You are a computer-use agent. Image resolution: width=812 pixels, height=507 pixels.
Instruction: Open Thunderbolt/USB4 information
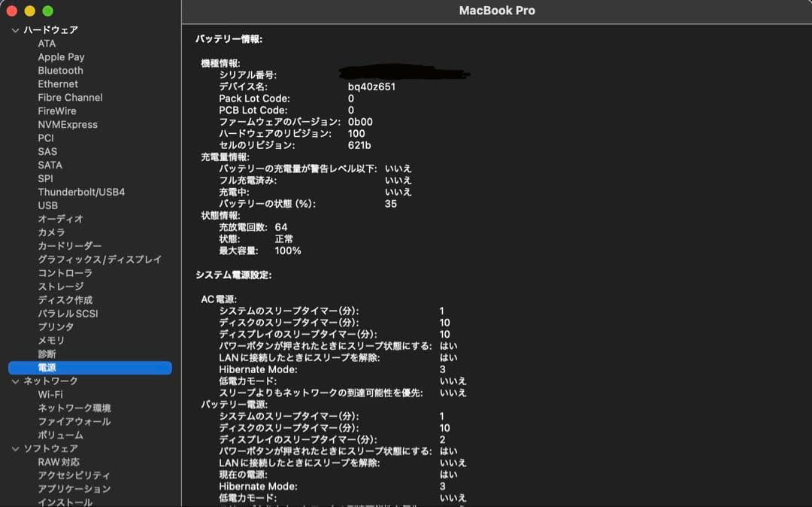(81, 192)
